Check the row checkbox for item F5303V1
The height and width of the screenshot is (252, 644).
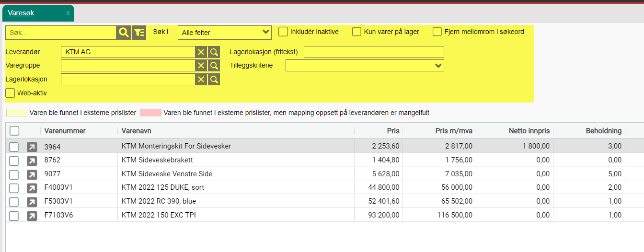point(14,201)
